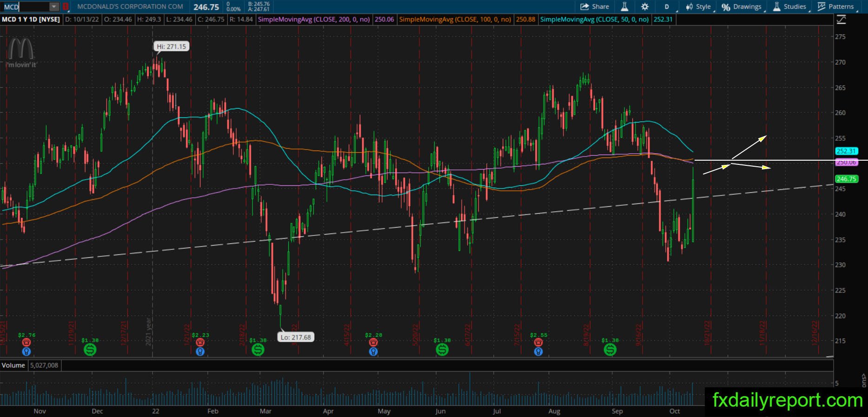Click the blue lightbulb icon under $2.76 earnings
868x417 pixels.
[26, 352]
